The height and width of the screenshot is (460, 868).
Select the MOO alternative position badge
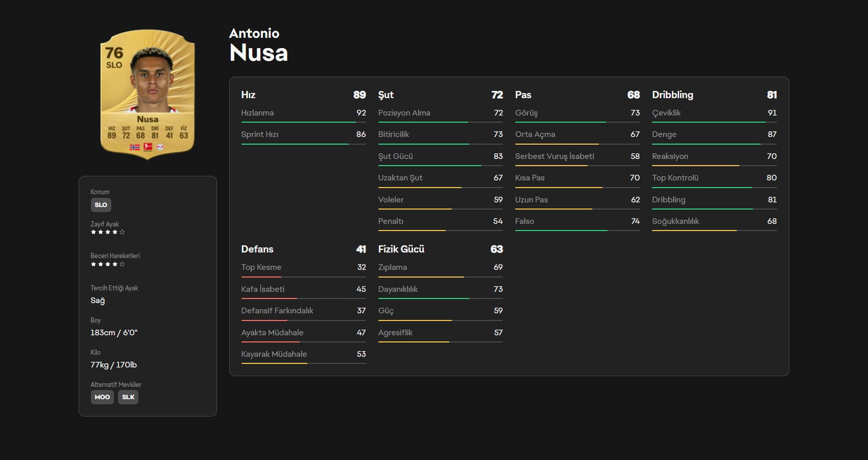pyautogui.click(x=102, y=397)
